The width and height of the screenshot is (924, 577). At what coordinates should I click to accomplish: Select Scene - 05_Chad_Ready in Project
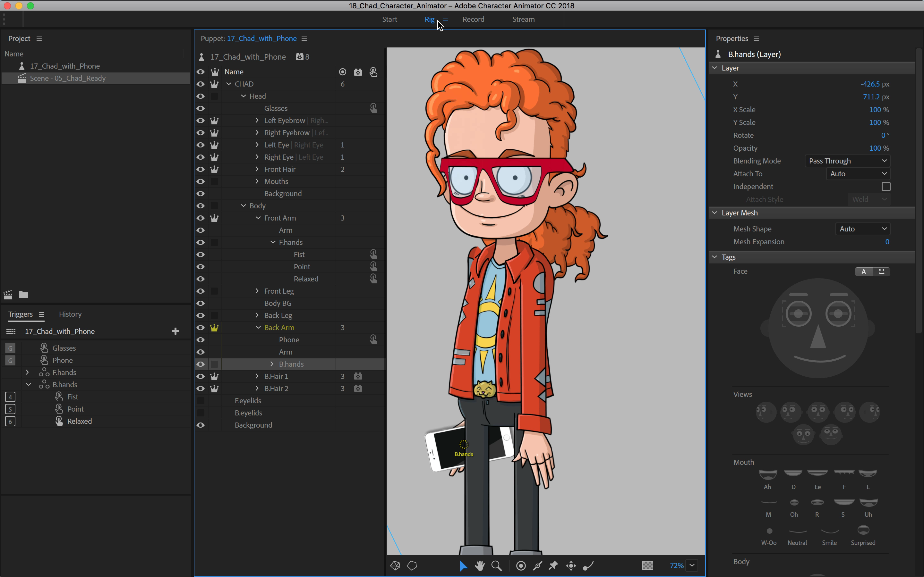click(68, 78)
